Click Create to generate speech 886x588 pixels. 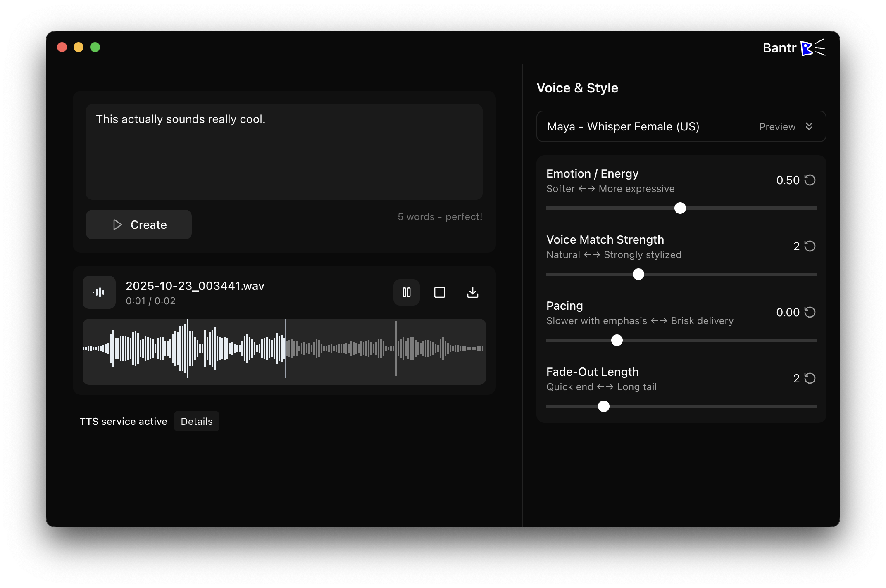138,224
